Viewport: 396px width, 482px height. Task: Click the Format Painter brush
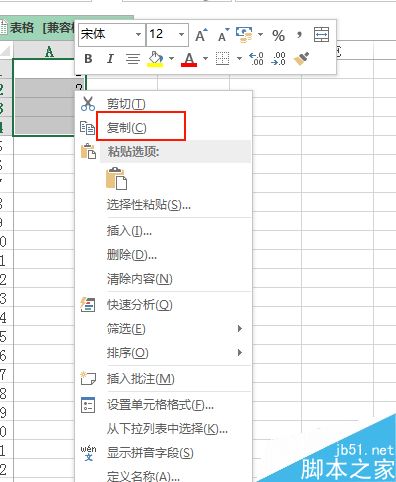tap(301, 59)
